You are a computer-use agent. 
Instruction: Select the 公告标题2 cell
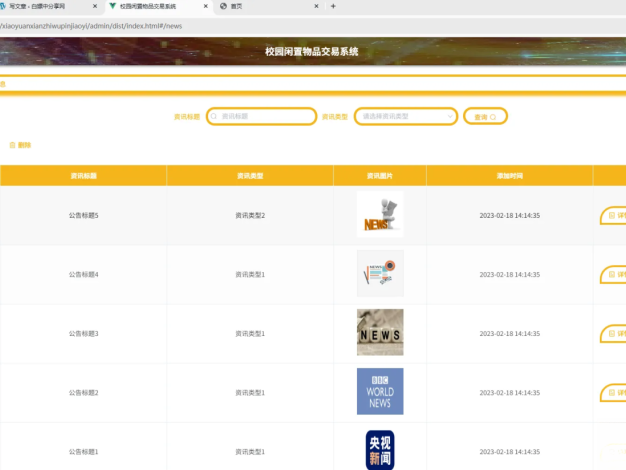tap(83, 393)
